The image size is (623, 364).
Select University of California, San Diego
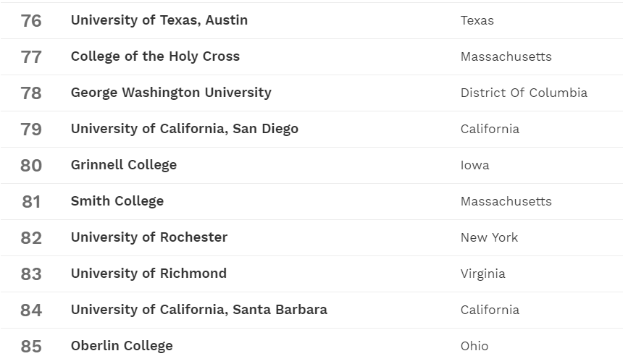185,129
